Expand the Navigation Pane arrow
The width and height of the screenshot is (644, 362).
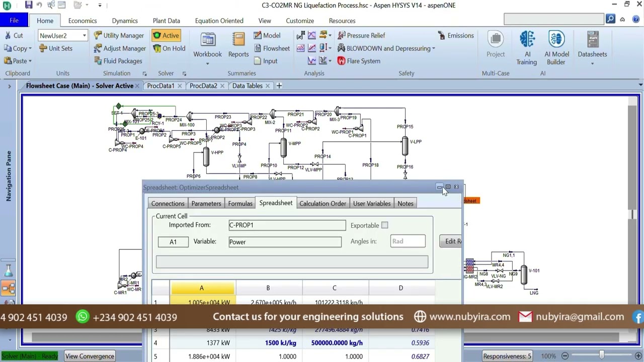point(9,86)
